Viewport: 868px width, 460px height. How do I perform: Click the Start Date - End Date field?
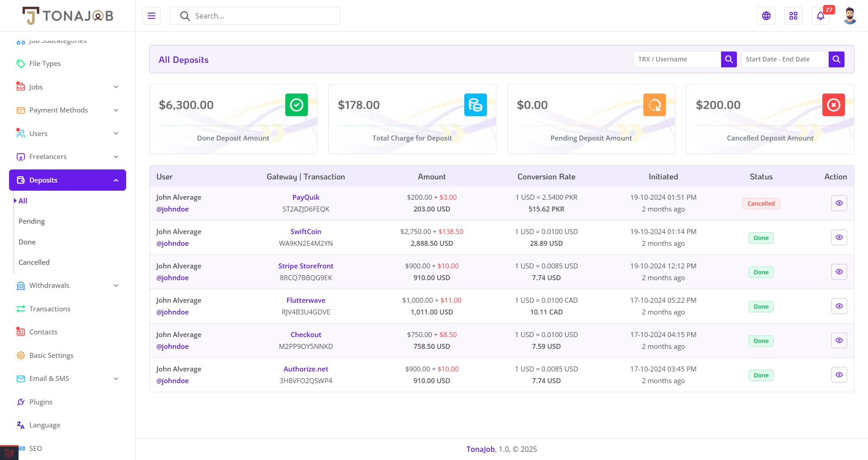click(784, 59)
